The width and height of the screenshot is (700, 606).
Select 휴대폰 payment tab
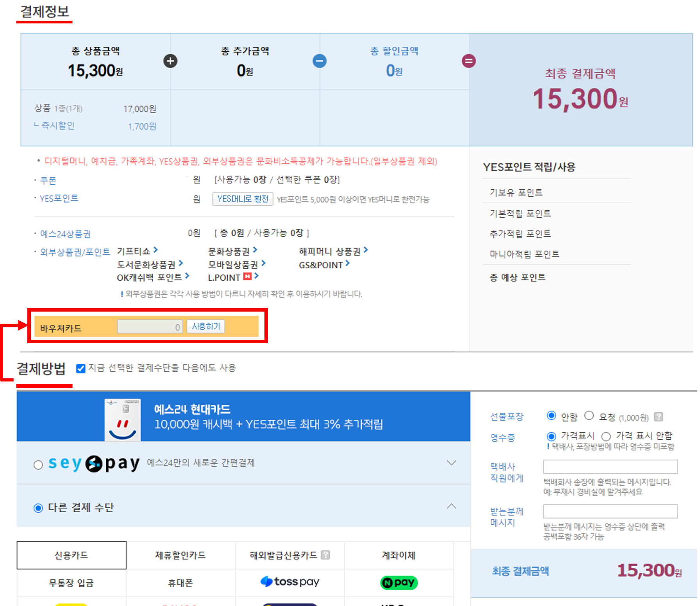(180, 583)
